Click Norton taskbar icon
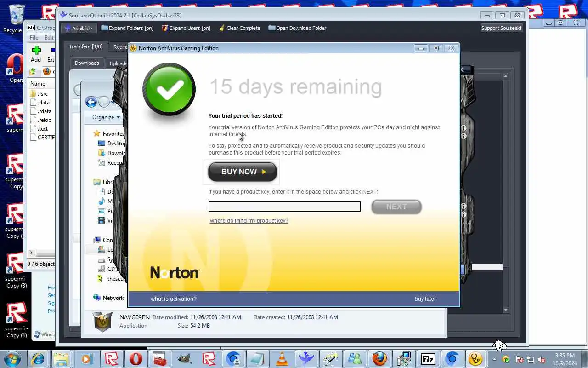 475,359
